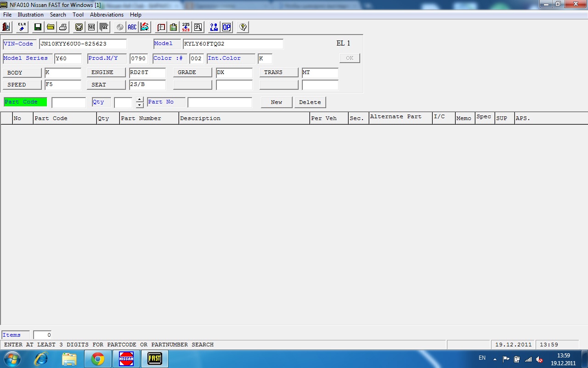Click the greyed OK button
The height and width of the screenshot is (368, 588).
click(350, 58)
